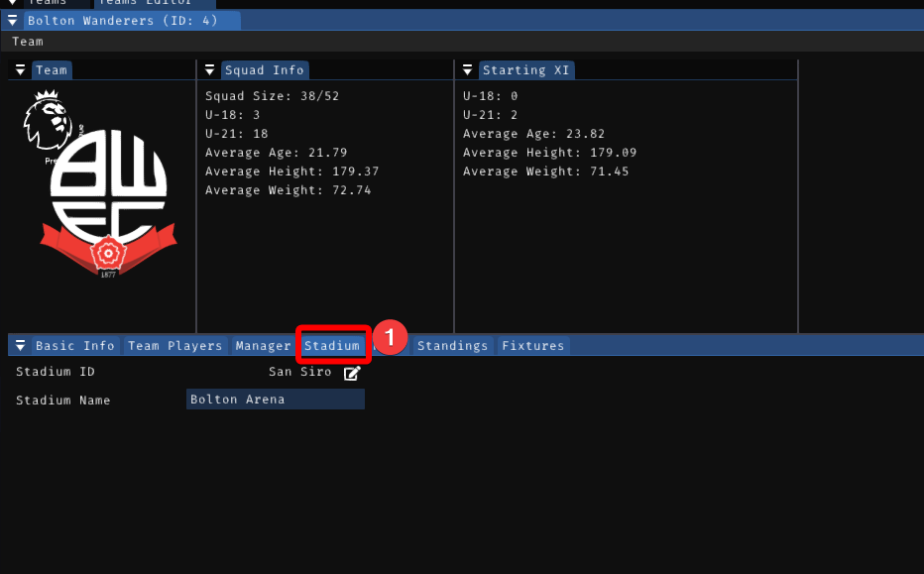Select the Stadium tab
The width and height of the screenshot is (924, 574).
[x=333, y=345]
